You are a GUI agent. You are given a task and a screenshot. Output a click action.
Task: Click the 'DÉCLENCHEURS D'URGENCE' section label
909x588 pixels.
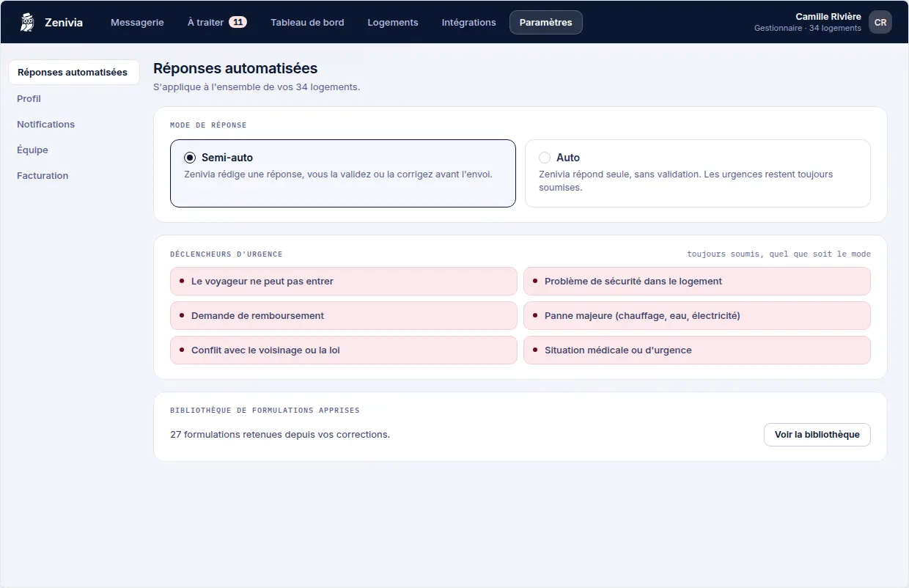[226, 254]
